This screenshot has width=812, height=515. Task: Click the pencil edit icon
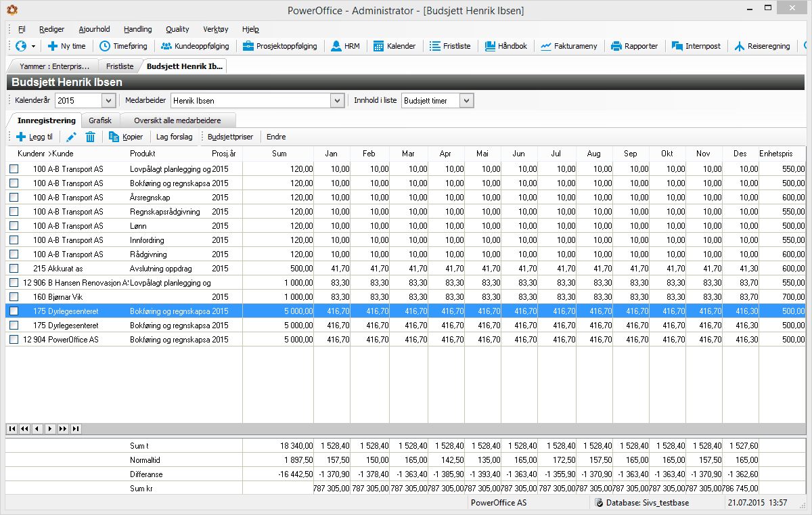click(71, 137)
